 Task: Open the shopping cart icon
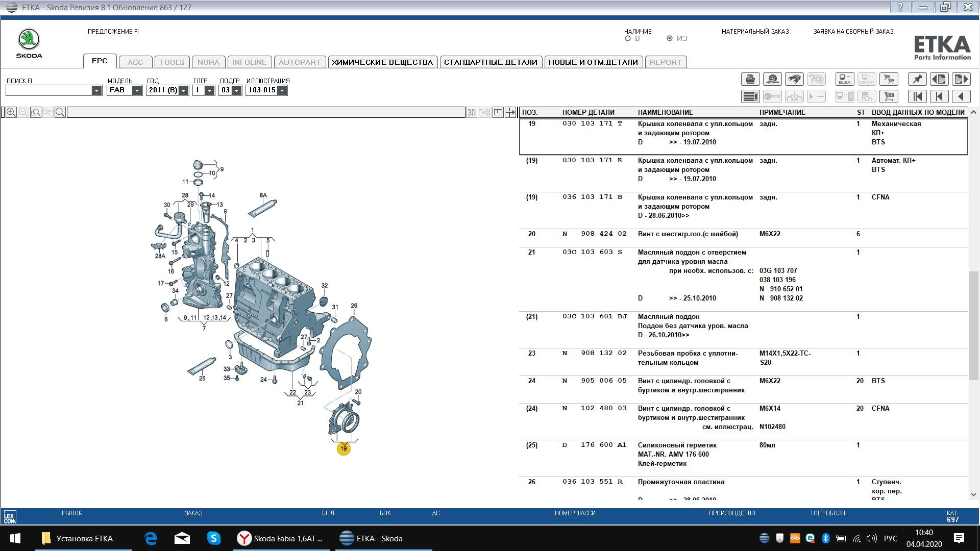(889, 96)
